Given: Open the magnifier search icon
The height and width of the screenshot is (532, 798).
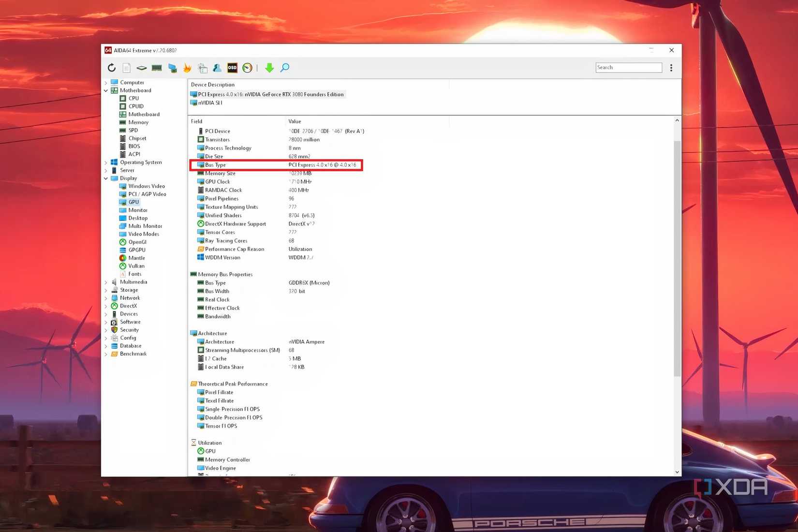Looking at the screenshot, I should [x=284, y=68].
